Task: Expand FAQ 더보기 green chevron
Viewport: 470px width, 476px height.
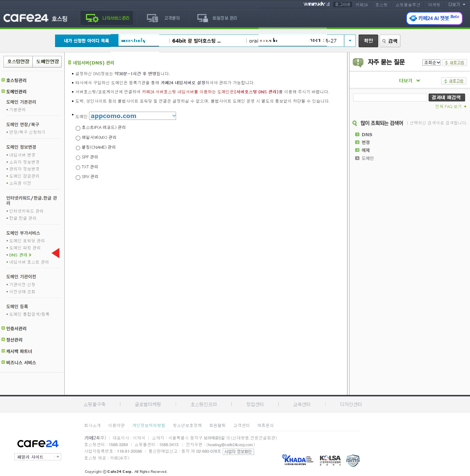Action: pos(418,81)
